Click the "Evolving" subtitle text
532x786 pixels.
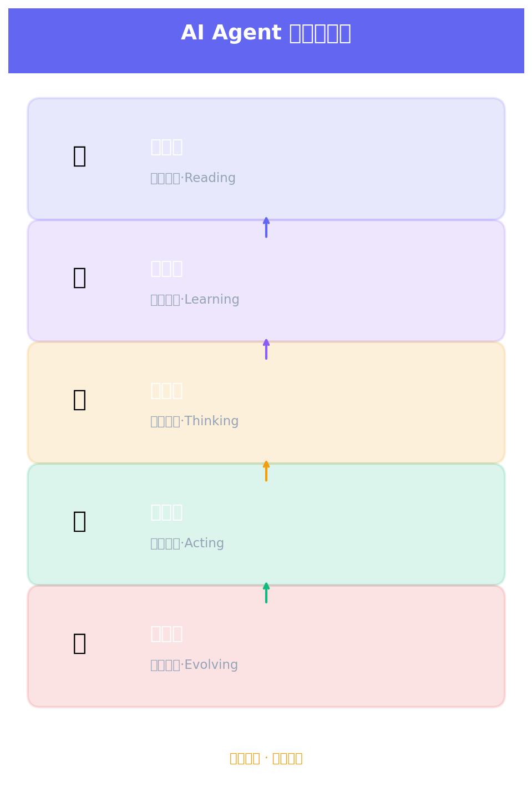point(194,665)
